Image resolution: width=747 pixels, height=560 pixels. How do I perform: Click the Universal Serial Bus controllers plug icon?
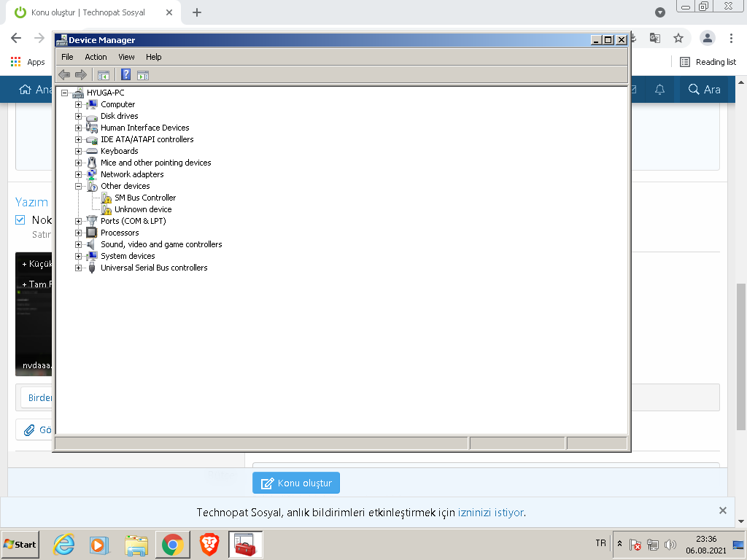[91, 268]
